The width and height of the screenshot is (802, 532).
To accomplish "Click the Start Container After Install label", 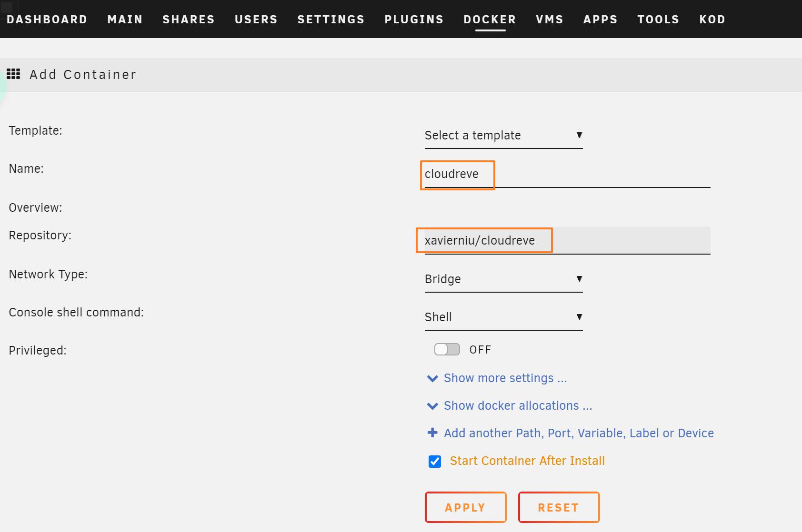I will click(527, 461).
